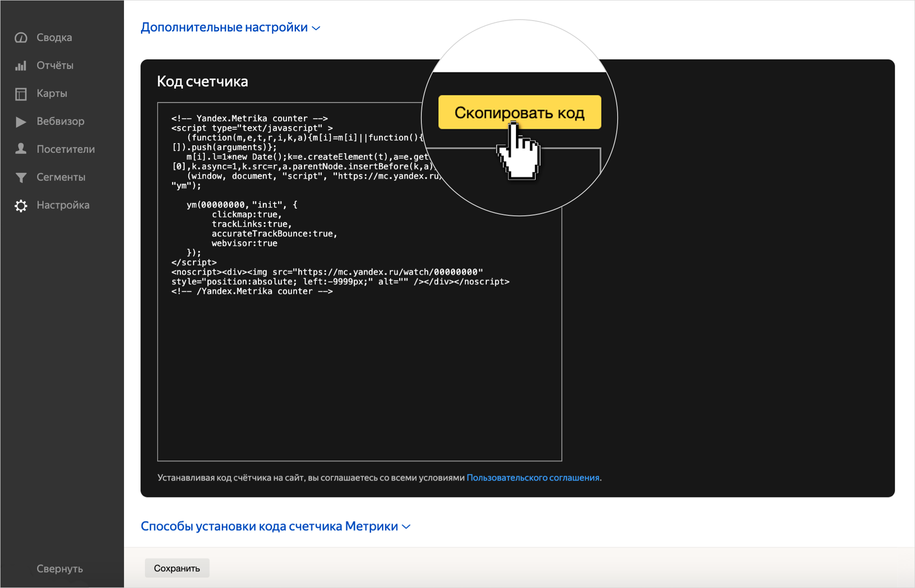Click chevron next to Дополнительные настройки
The height and width of the screenshot is (588, 915).
click(316, 28)
